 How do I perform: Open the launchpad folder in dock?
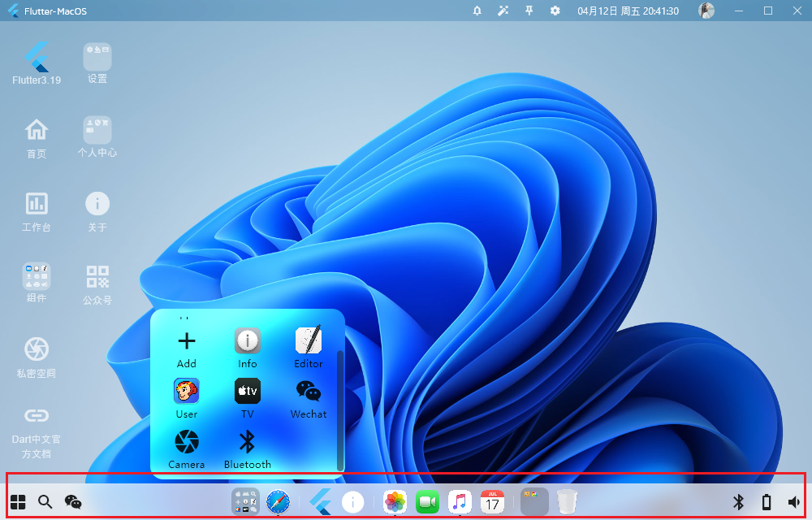245,502
